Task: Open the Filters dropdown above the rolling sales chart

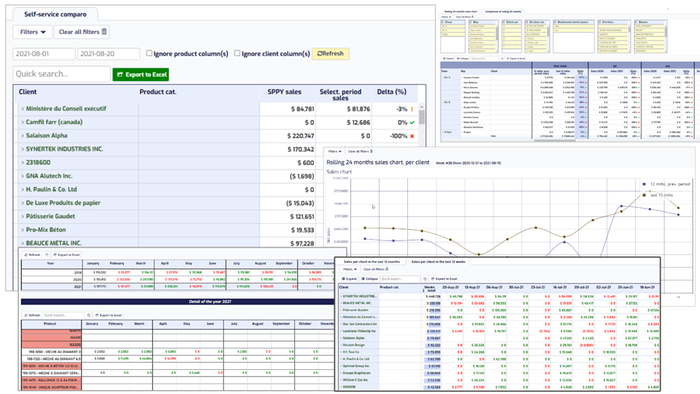Action: pyautogui.click(x=334, y=151)
